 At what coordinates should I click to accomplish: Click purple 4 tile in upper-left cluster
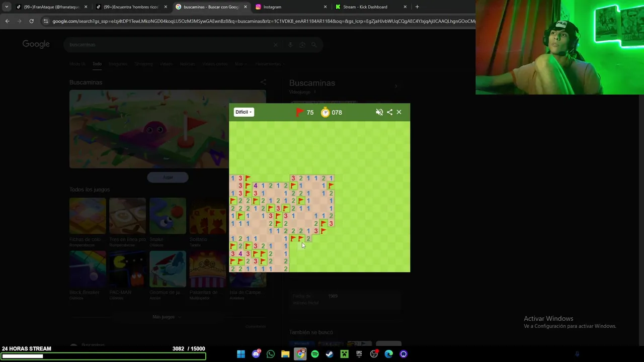tap(255, 186)
